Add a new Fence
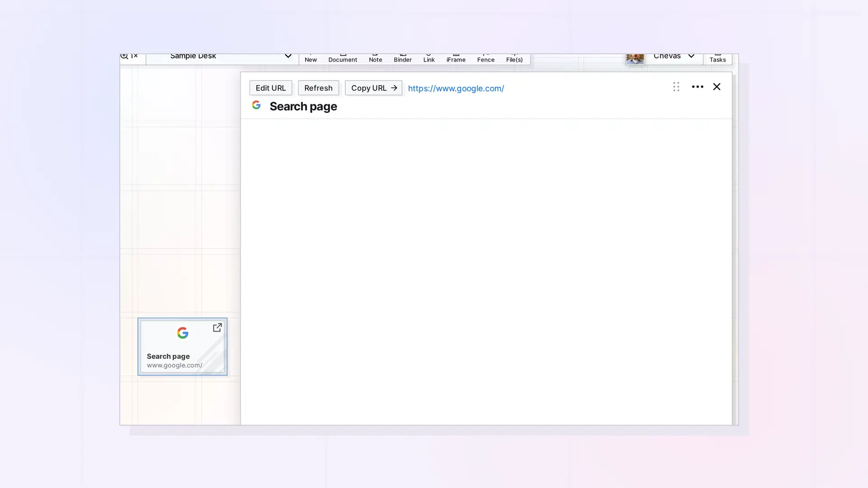This screenshot has height=488, width=868. pos(486,59)
